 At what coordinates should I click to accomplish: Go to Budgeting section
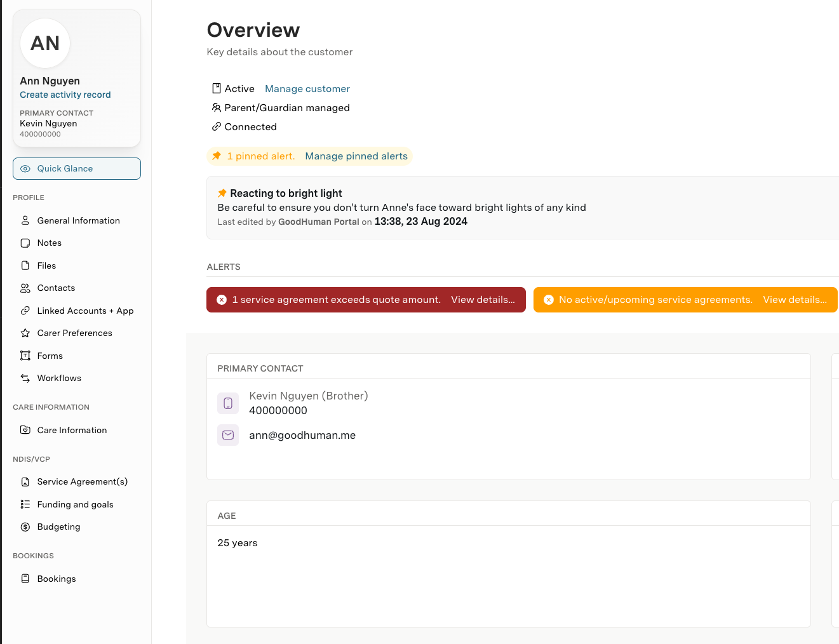[x=77, y=527]
